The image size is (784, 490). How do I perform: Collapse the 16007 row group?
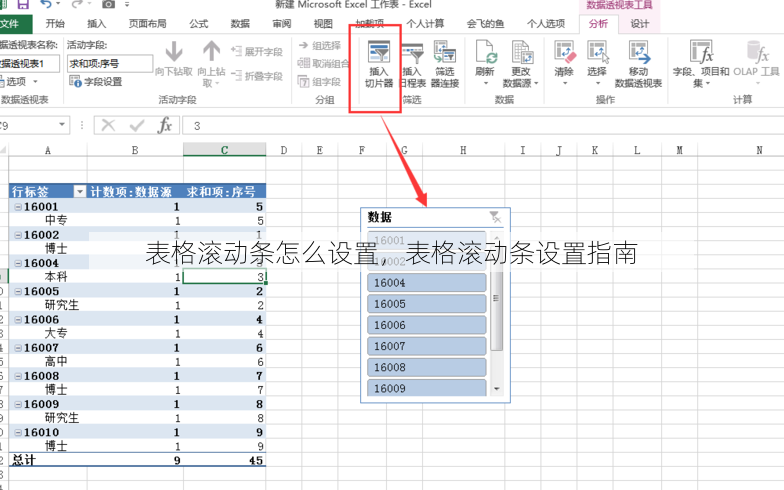pyautogui.click(x=18, y=348)
